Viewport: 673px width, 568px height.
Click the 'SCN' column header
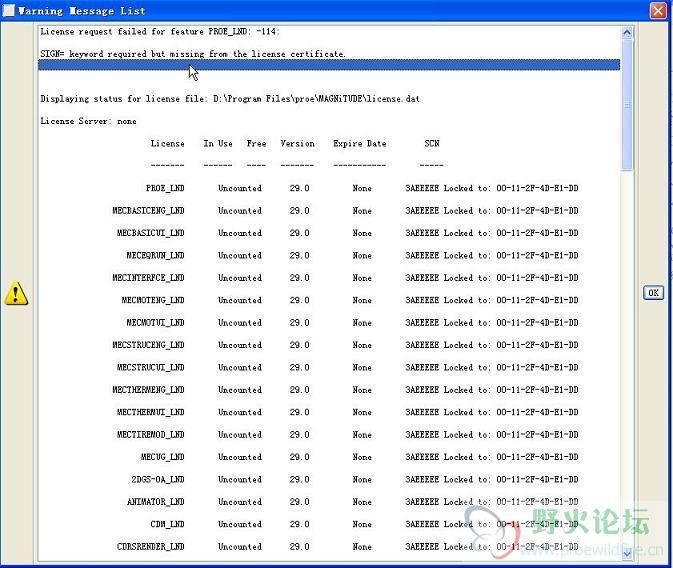pyautogui.click(x=432, y=143)
